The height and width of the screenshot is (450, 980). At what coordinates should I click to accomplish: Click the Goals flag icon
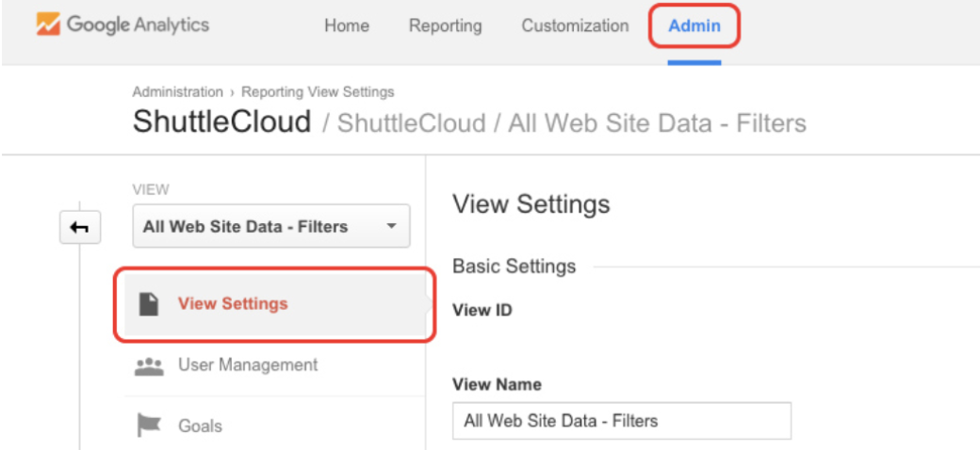click(149, 426)
